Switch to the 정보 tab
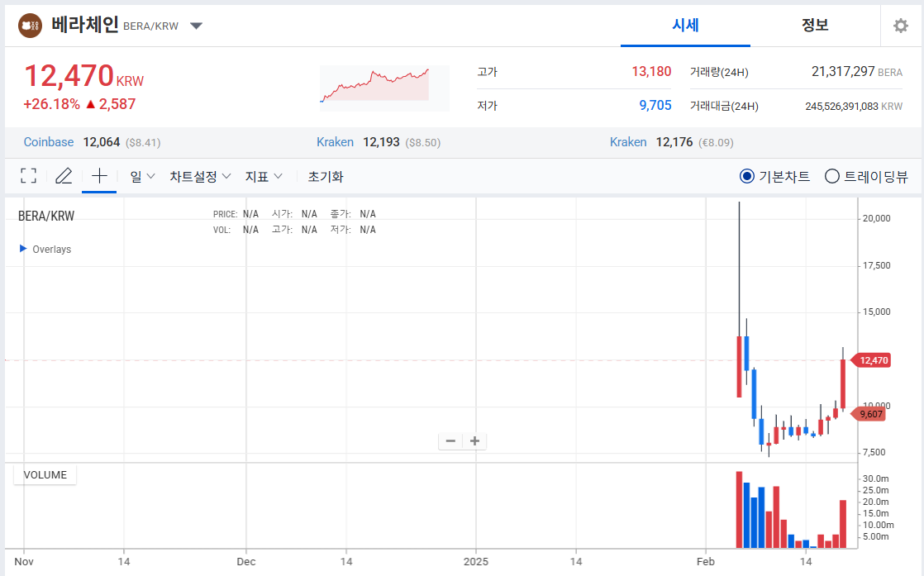Image resolution: width=924 pixels, height=576 pixels. pyautogui.click(x=815, y=26)
